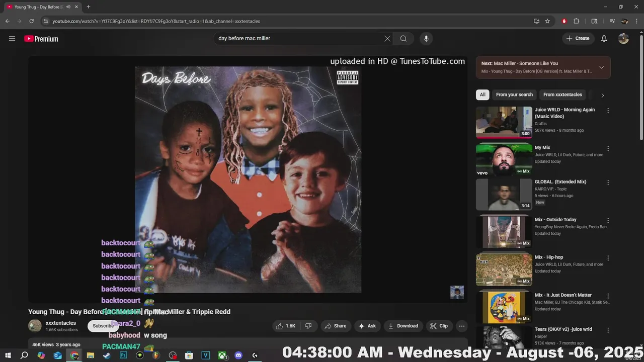This screenshot has width=644, height=362.
Task: Click the Chrome address bar URL
Action: point(156,21)
